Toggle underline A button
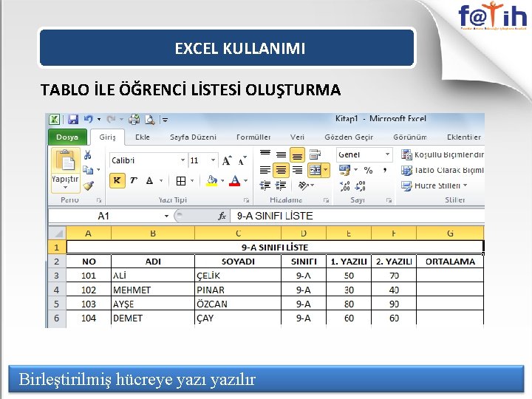Viewport: 532px width, 399px height. click(x=149, y=180)
